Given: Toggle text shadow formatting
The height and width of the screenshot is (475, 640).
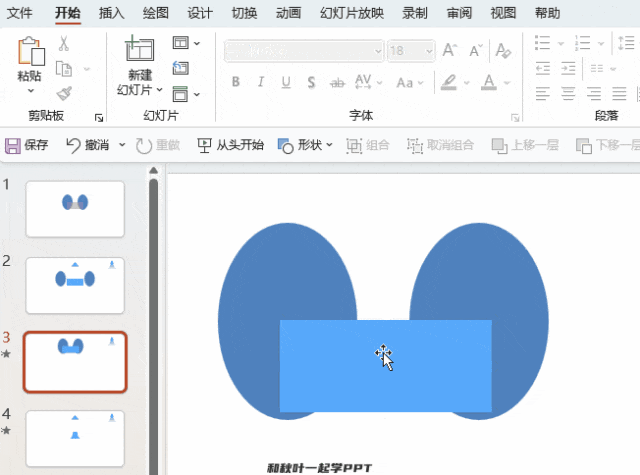Looking at the screenshot, I should click(x=311, y=83).
